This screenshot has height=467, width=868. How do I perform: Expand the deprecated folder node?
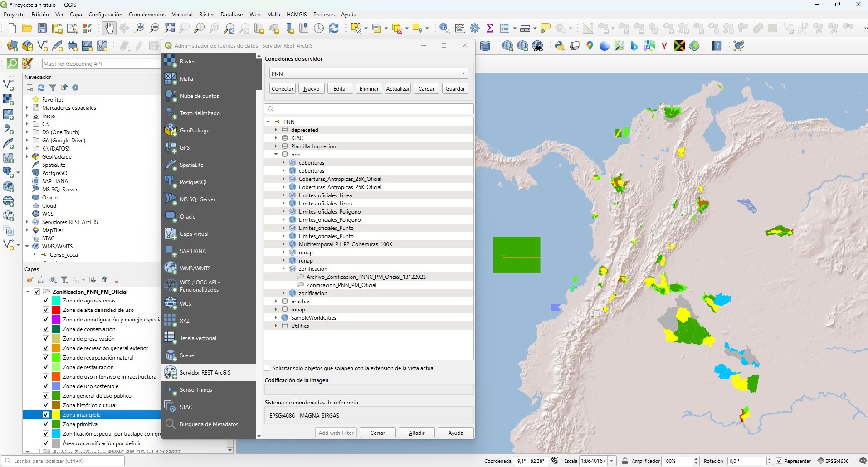point(276,130)
